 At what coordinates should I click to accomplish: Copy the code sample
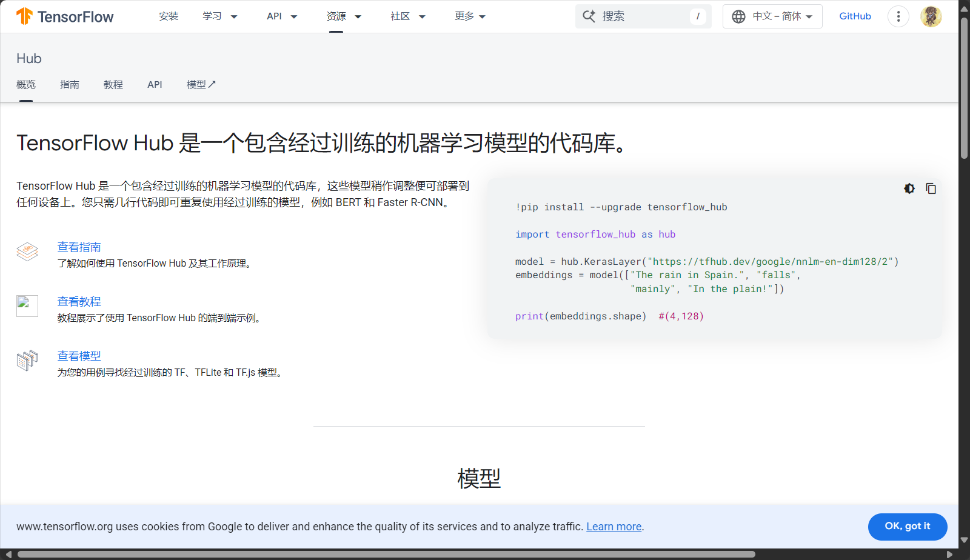[931, 188]
